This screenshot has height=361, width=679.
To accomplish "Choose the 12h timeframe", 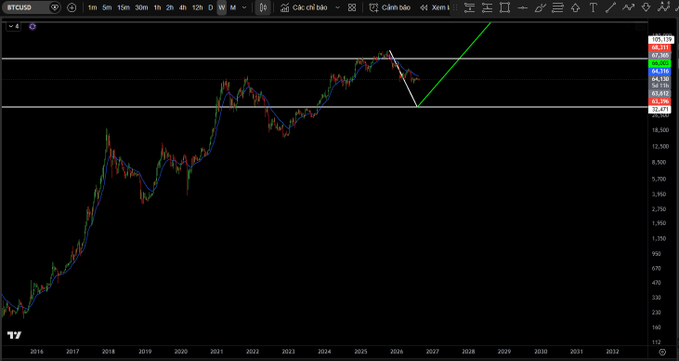I will 197,7.
